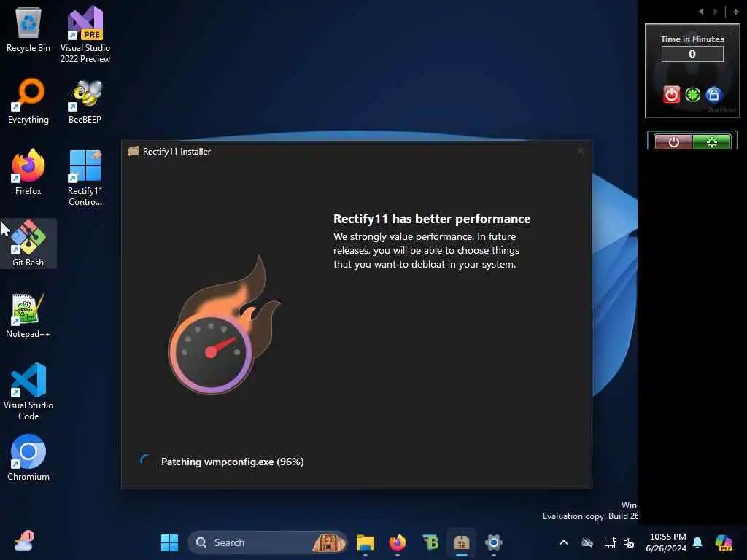Open Firefox from the taskbar

(x=398, y=542)
